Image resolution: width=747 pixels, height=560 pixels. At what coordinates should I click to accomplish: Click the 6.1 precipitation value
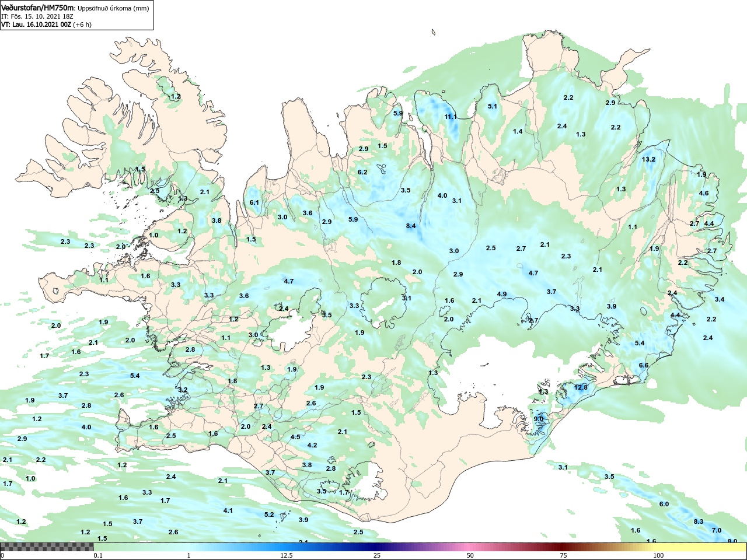[254, 202]
